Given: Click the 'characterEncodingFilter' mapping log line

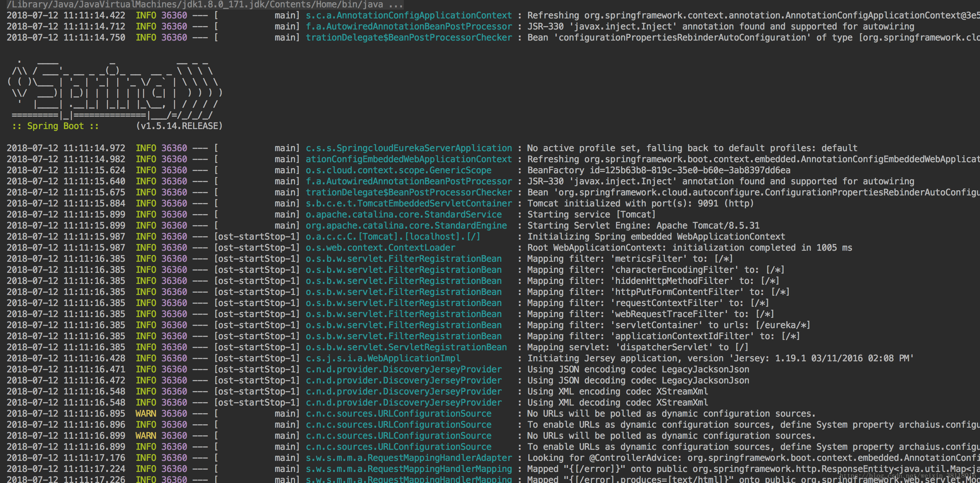Looking at the screenshot, I should pyautogui.click(x=656, y=270).
